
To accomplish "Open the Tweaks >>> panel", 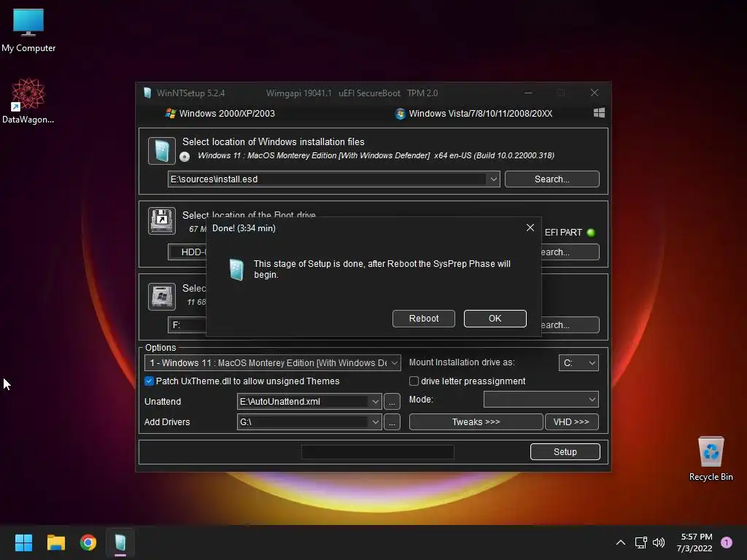I will [x=476, y=422].
